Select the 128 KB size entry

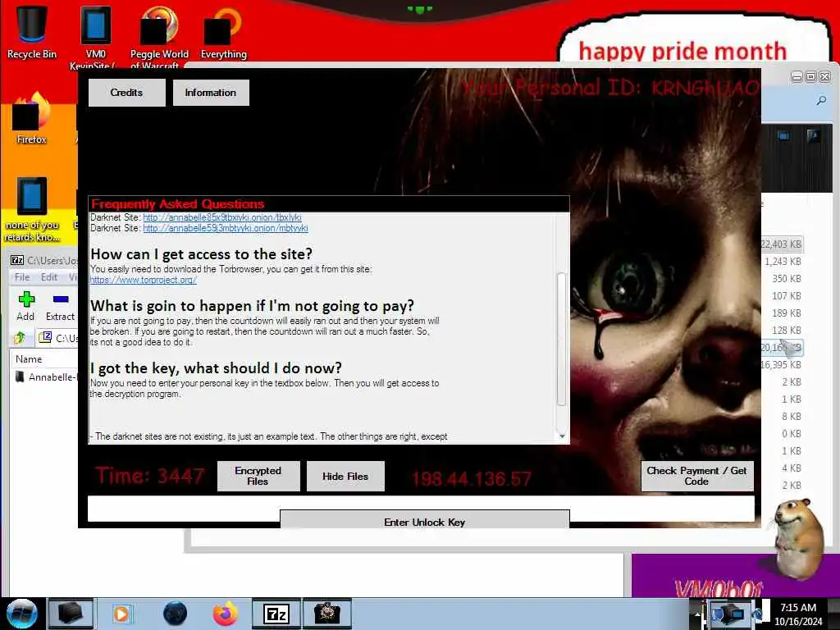[x=787, y=330]
